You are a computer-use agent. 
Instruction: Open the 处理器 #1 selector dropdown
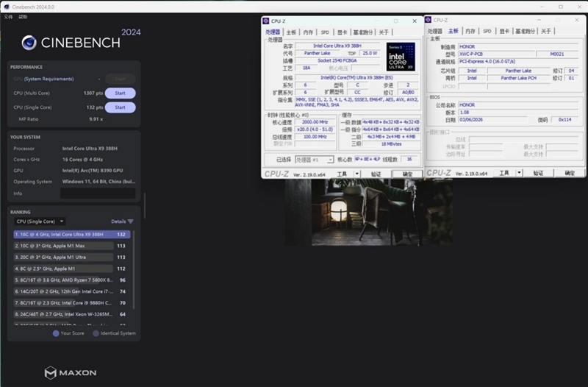[315, 160]
